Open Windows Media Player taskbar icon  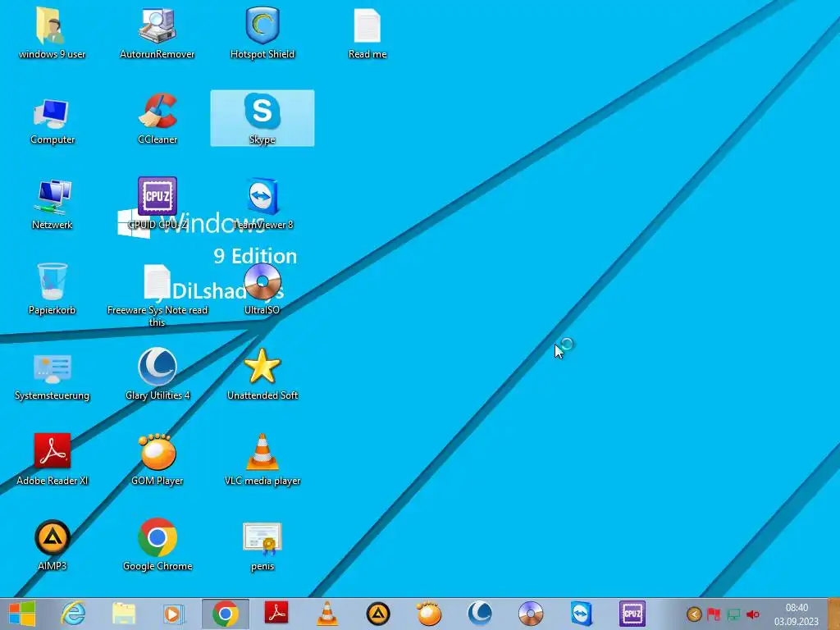[172, 614]
